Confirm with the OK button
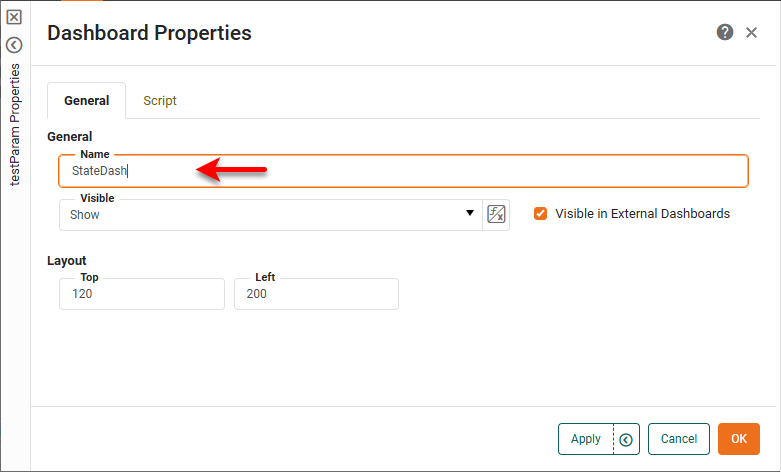The image size is (781, 472). 739,439
